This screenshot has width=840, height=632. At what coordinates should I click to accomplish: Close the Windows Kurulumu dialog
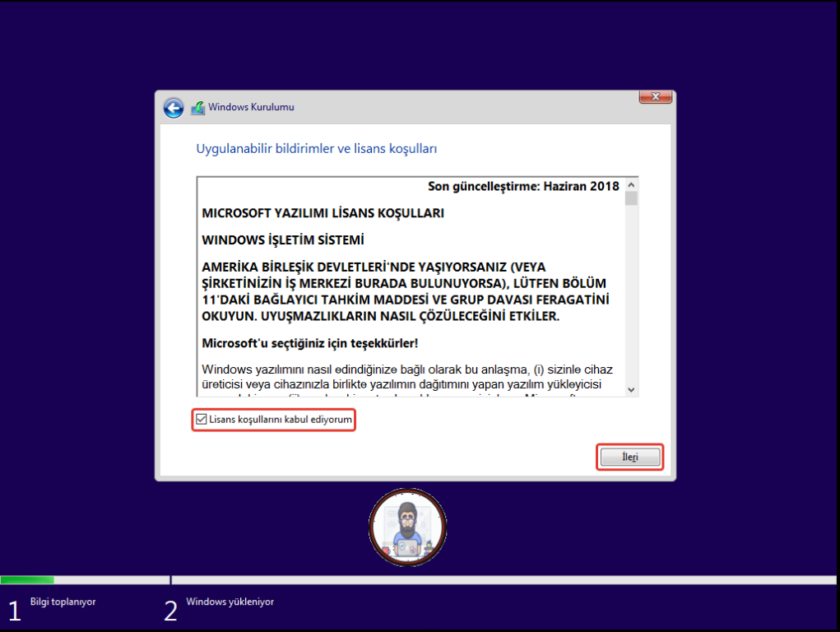(655, 96)
